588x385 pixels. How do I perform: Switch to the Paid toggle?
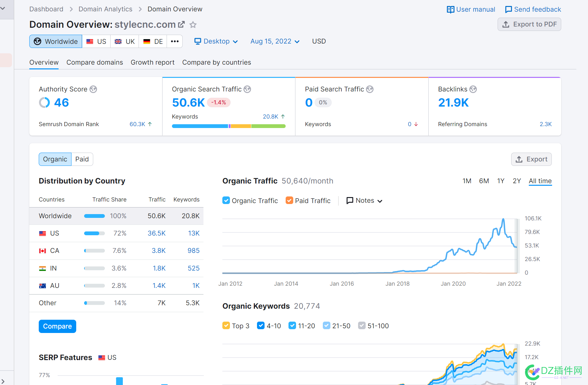pos(82,159)
